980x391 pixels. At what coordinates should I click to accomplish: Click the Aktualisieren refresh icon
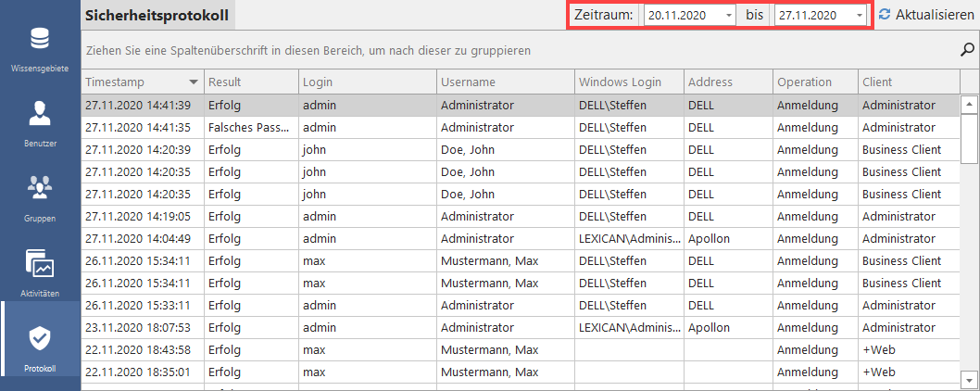pos(885,15)
